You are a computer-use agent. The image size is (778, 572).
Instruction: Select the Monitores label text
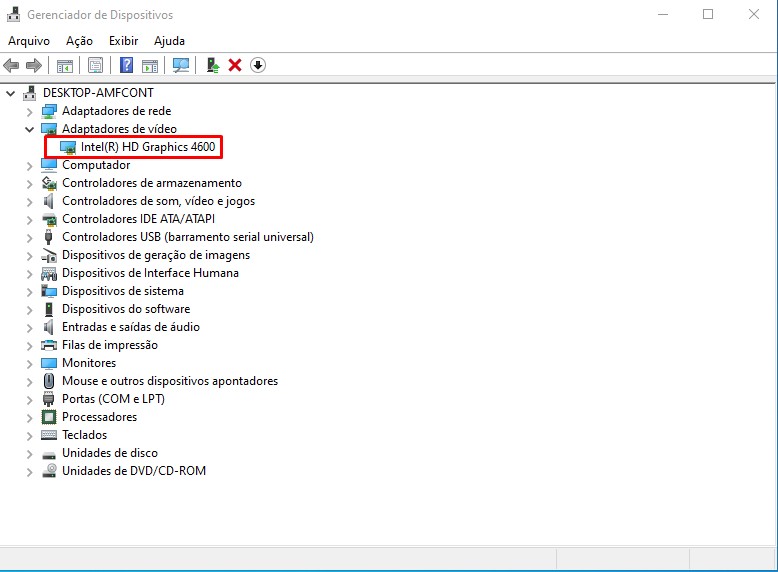(x=89, y=363)
